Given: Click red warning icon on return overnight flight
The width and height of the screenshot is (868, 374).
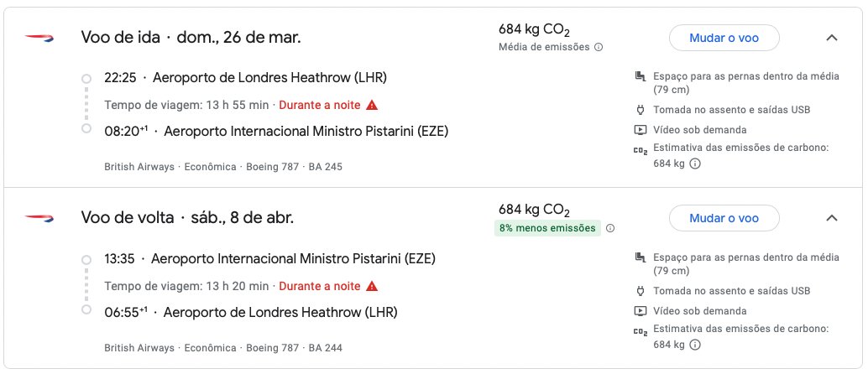Looking at the screenshot, I should point(372,286).
